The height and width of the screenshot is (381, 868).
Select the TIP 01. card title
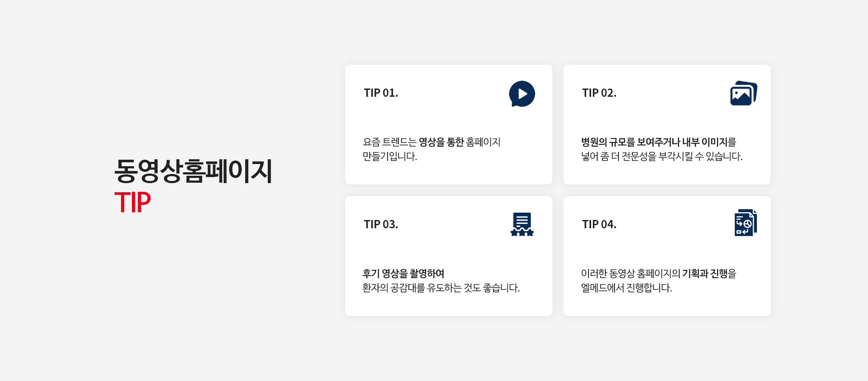click(381, 93)
